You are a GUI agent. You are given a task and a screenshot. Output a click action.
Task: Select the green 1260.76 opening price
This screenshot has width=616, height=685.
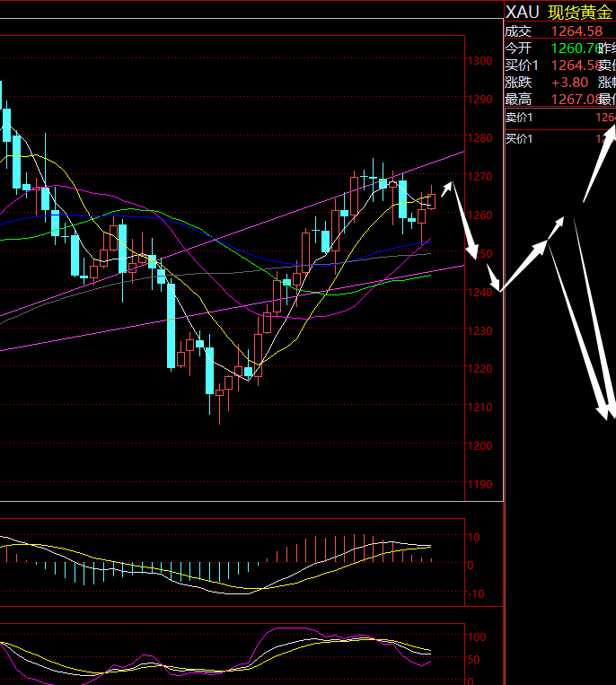pyautogui.click(x=575, y=48)
